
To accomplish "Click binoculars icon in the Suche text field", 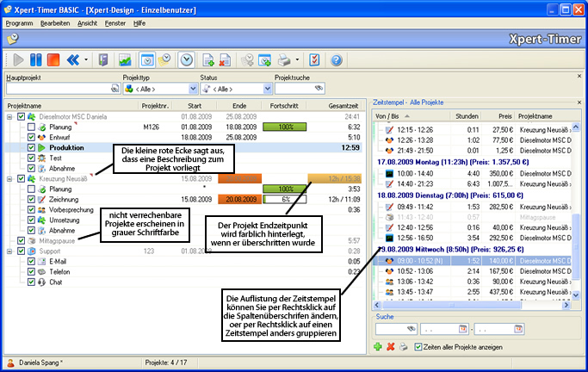I will 412,329.
